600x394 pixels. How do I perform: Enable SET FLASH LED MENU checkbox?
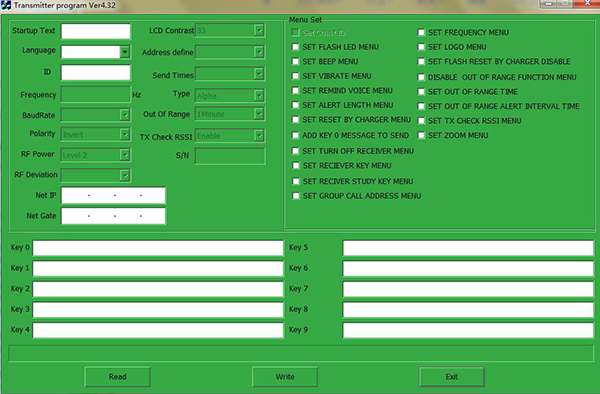pos(295,47)
